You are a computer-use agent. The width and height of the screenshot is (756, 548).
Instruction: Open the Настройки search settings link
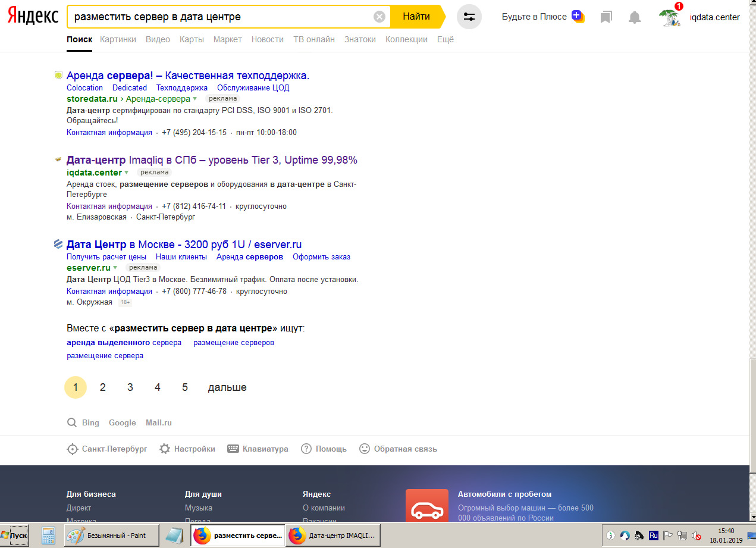(187, 449)
